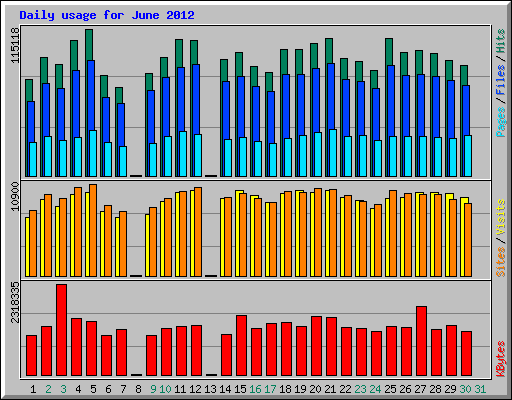The width and height of the screenshot is (512, 400).
Task: Click day label 18 on the axis
Action: click(x=285, y=389)
